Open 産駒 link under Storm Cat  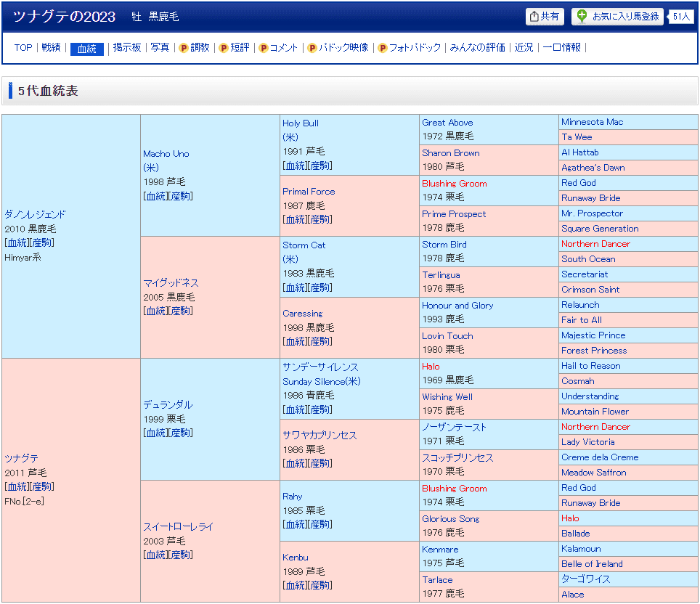tap(320, 288)
